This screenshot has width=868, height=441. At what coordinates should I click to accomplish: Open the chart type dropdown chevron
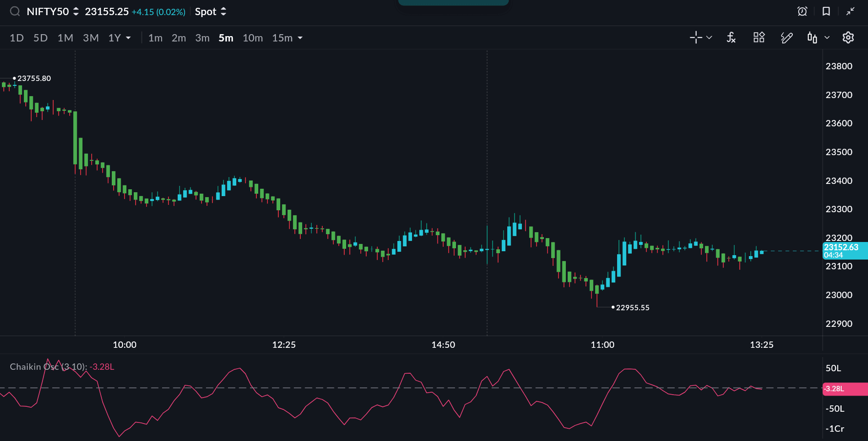[827, 38]
